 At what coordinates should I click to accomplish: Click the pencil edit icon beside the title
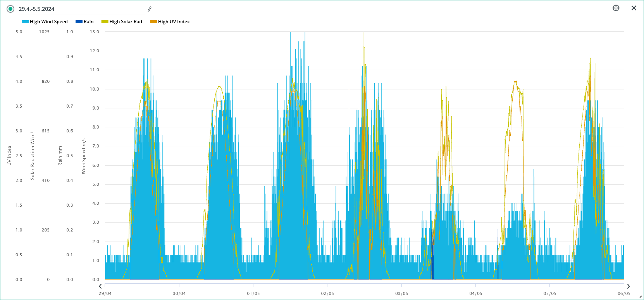(150, 9)
